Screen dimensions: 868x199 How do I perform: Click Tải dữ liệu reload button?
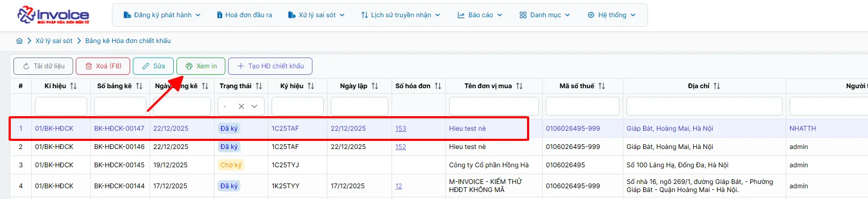coord(44,66)
